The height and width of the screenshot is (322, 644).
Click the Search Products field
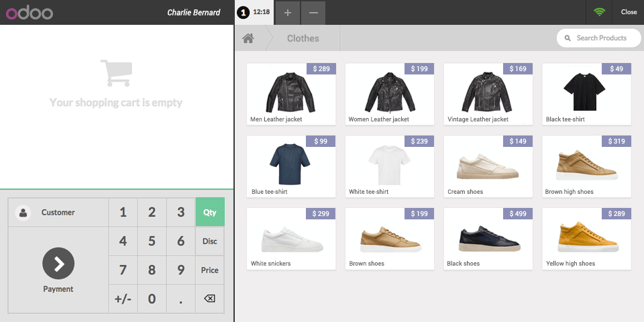pos(599,38)
